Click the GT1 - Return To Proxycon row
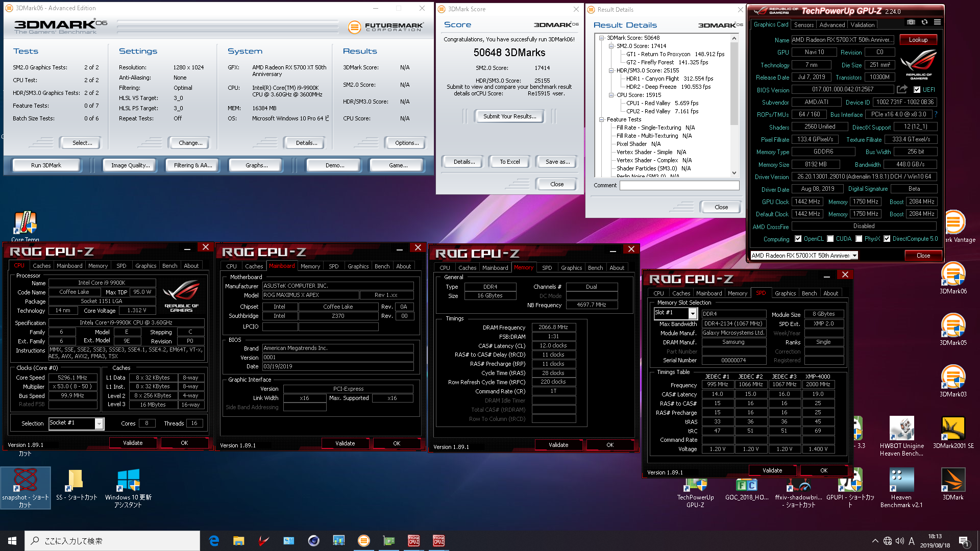 675,54
